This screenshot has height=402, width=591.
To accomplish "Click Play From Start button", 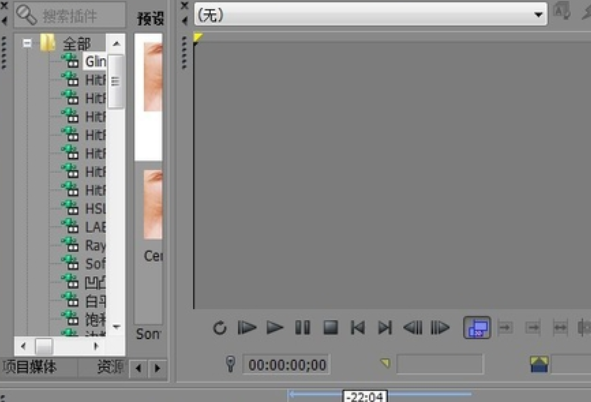I will click(247, 327).
